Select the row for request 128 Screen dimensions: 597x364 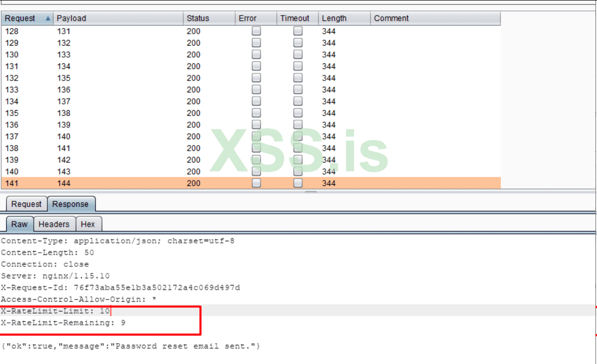point(251,31)
